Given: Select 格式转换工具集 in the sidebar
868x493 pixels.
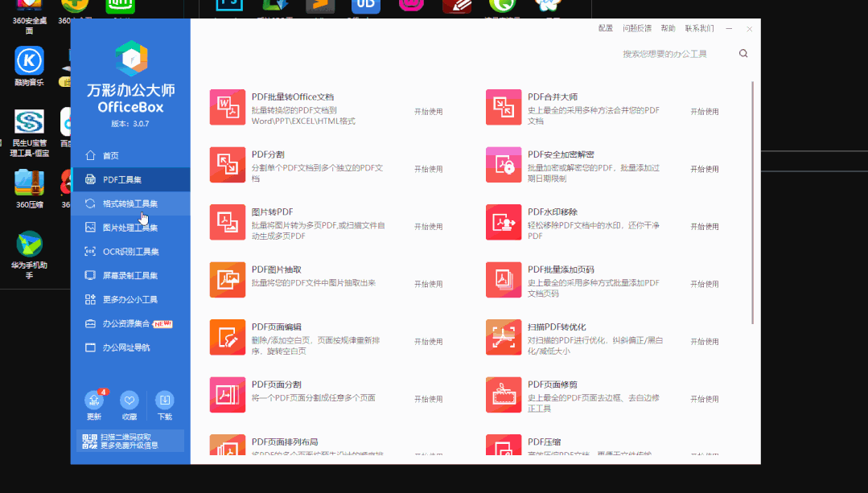Looking at the screenshot, I should click(x=130, y=203).
